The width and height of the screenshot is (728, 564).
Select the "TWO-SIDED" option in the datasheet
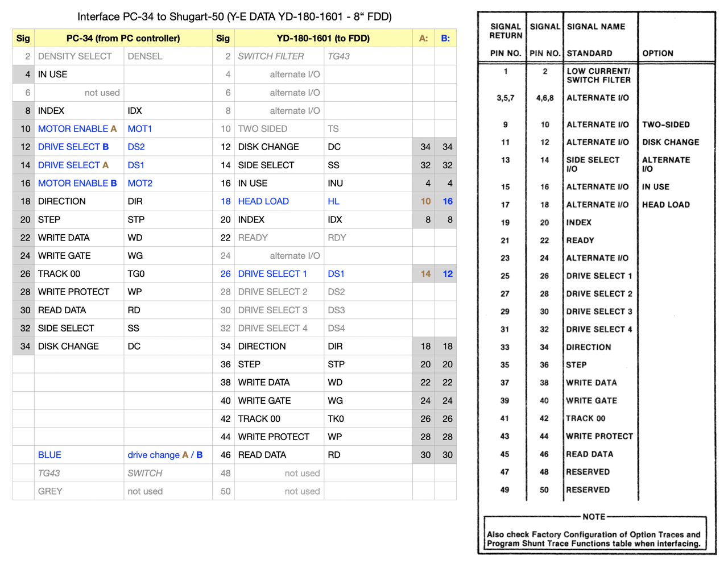tap(666, 125)
